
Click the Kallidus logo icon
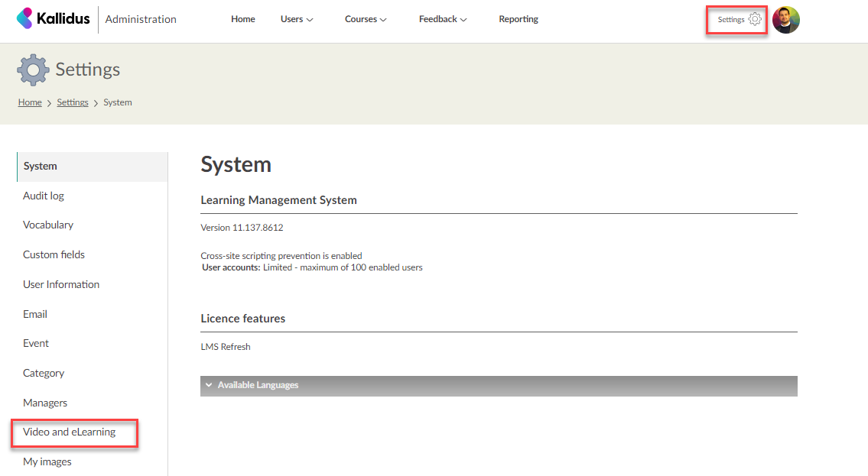pos(25,19)
